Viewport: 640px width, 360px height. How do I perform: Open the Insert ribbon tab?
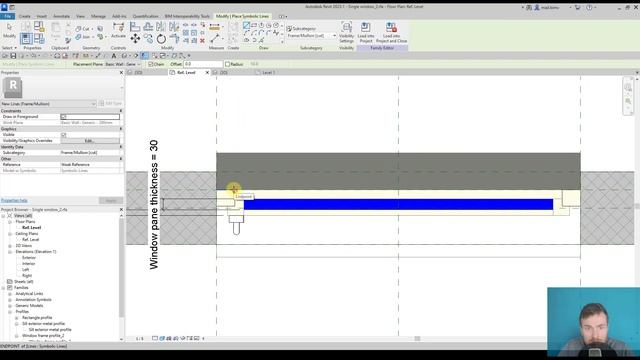pos(42,16)
